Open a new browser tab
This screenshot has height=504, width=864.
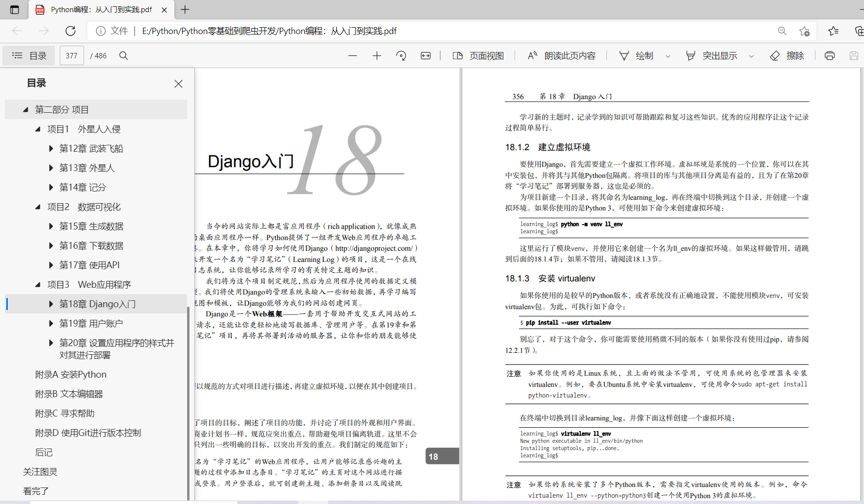pos(185,9)
